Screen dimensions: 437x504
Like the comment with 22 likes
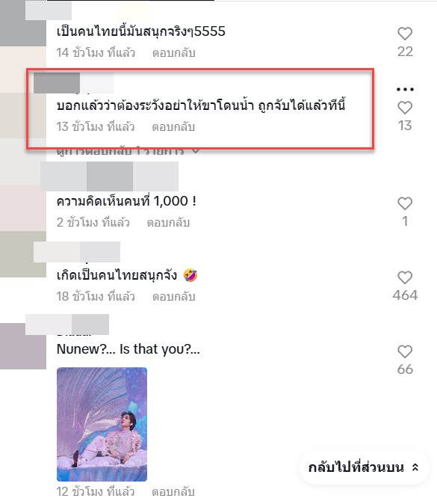point(405,34)
